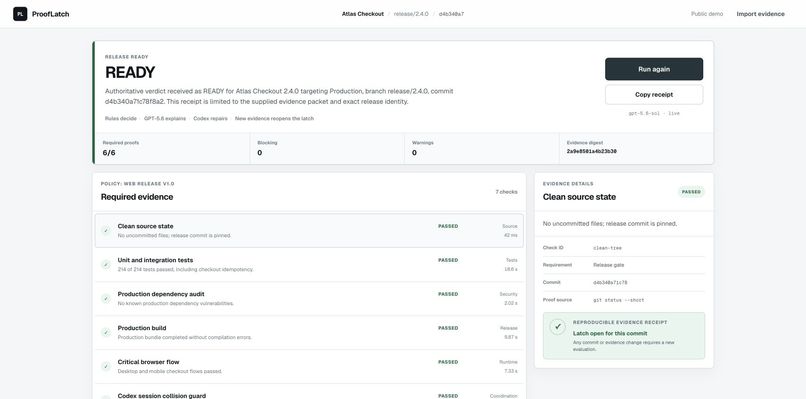806x399 pixels.
Task: Select the Clean source state evidence row
Action: [x=309, y=230]
